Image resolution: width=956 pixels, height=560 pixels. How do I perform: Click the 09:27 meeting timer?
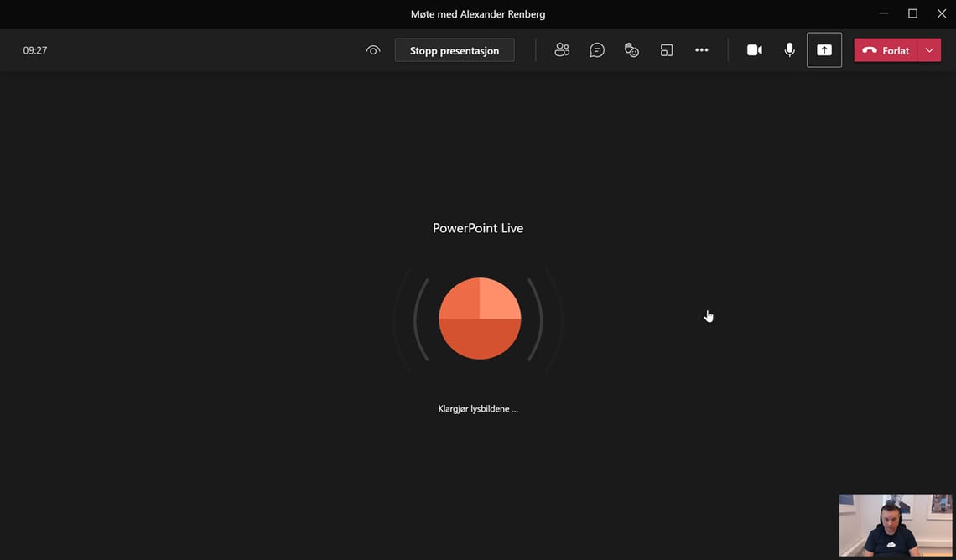point(34,49)
